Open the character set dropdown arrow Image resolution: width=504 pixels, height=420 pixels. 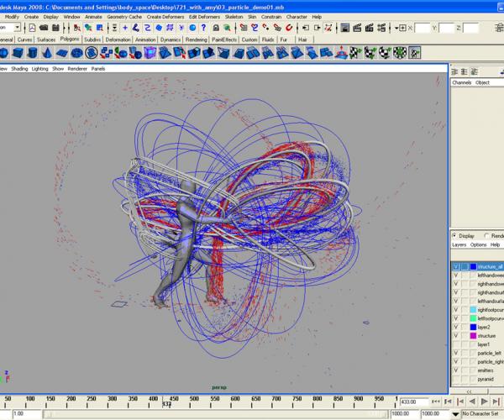point(455,414)
